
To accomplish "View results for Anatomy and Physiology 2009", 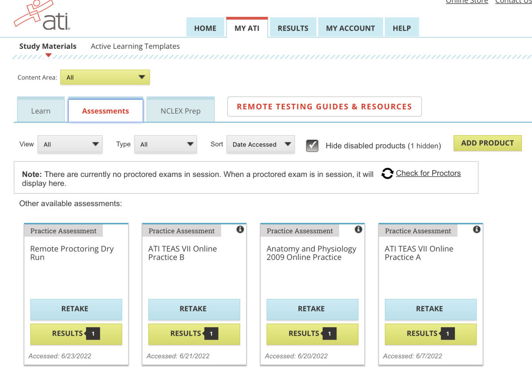I will pyautogui.click(x=313, y=334).
